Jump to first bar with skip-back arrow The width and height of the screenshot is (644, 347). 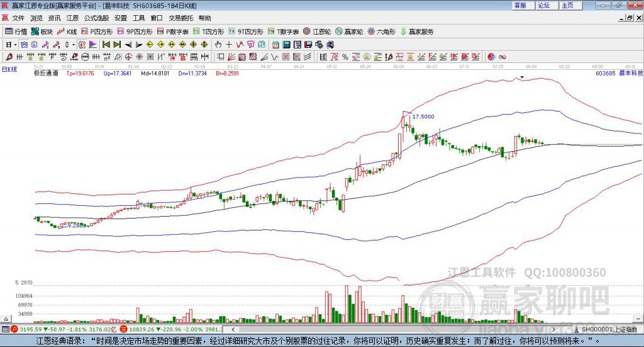point(106,45)
